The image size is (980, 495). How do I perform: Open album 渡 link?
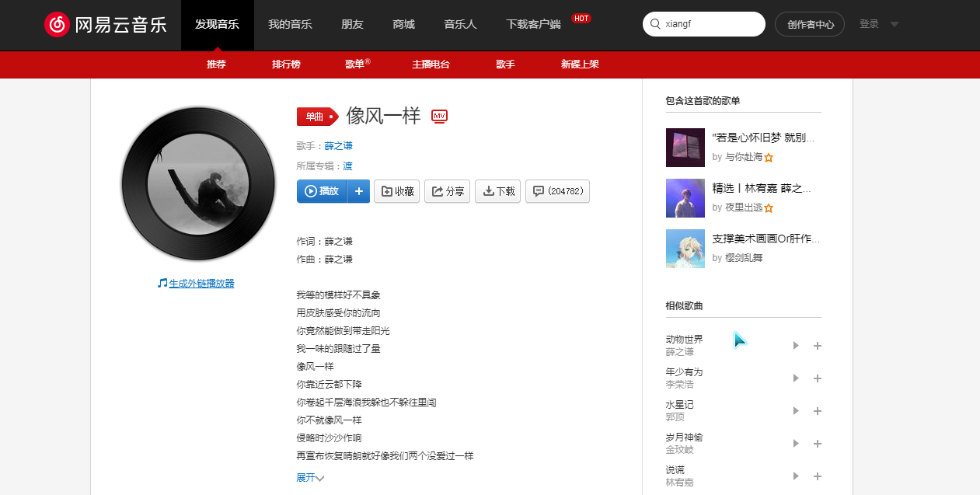point(347,166)
